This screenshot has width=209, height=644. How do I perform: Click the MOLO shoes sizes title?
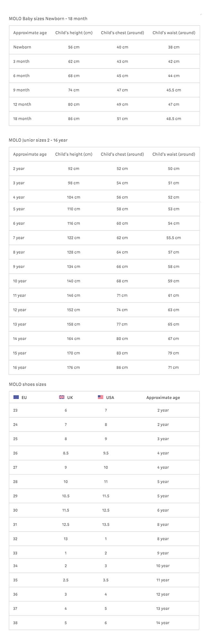click(x=27, y=384)
